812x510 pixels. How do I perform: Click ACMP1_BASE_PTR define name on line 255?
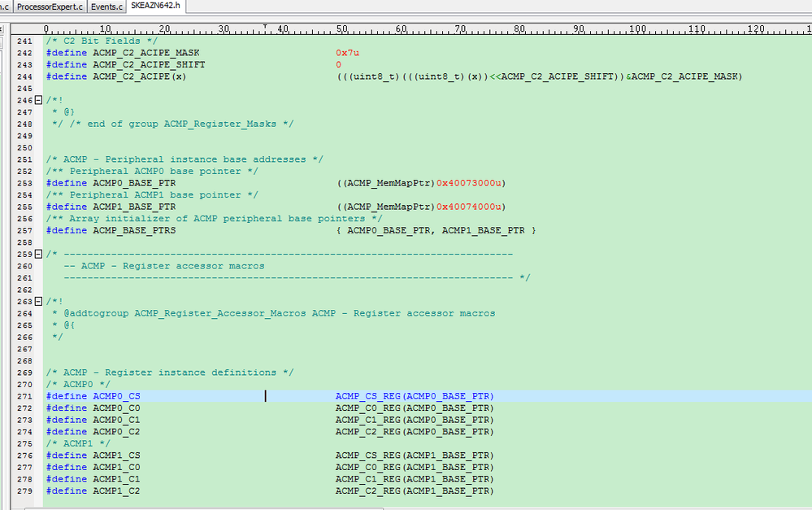(134, 207)
